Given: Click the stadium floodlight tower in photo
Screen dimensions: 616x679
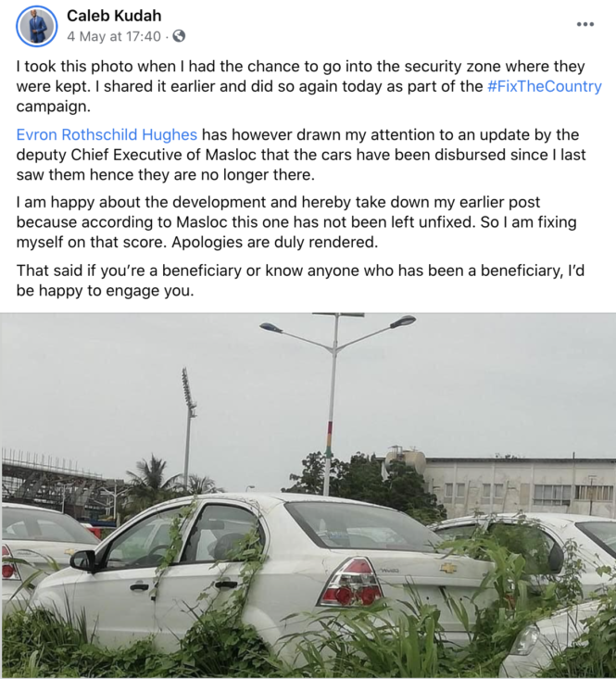Looking at the screenshot, I should 189,429.
